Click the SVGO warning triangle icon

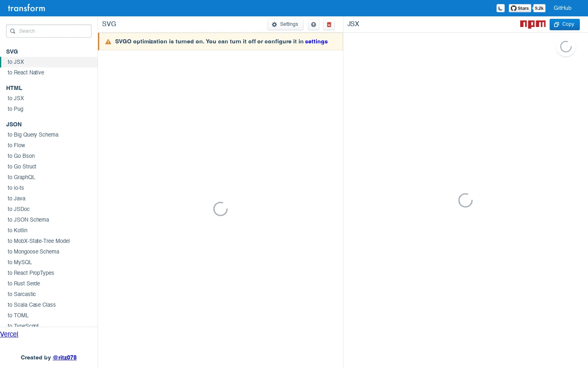click(108, 42)
